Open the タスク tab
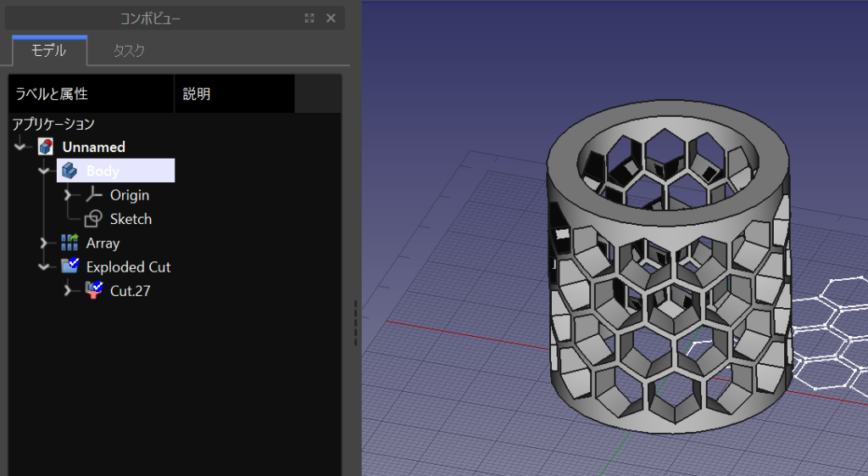 (x=129, y=51)
